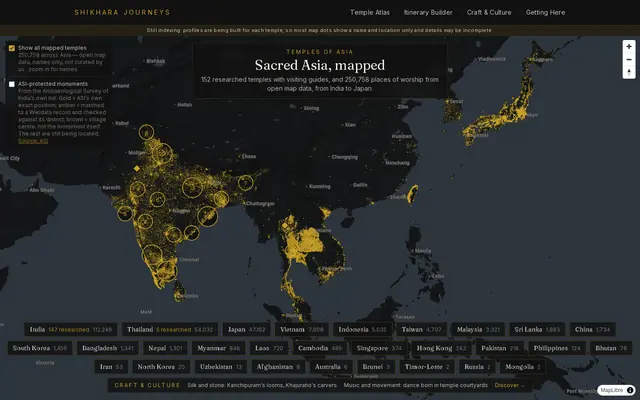The height and width of the screenshot is (400, 640).
Task: Click the Shikhara Journeys logo
Action: click(122, 12)
